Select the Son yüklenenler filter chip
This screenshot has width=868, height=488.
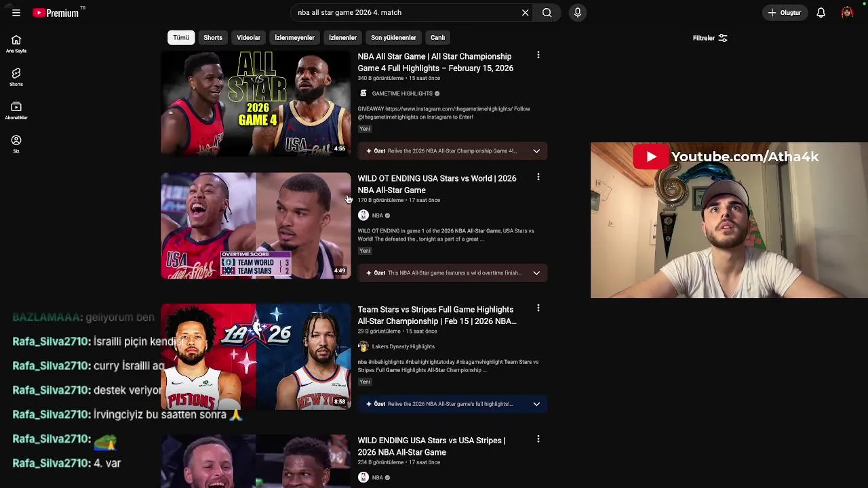tap(393, 38)
